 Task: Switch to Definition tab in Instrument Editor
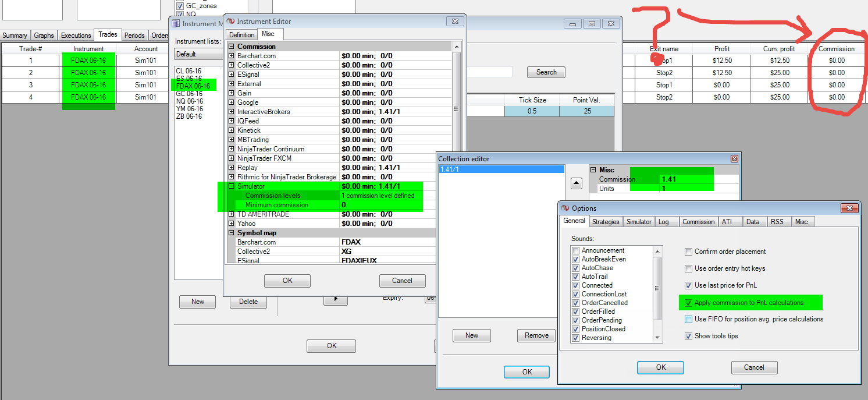(x=241, y=35)
